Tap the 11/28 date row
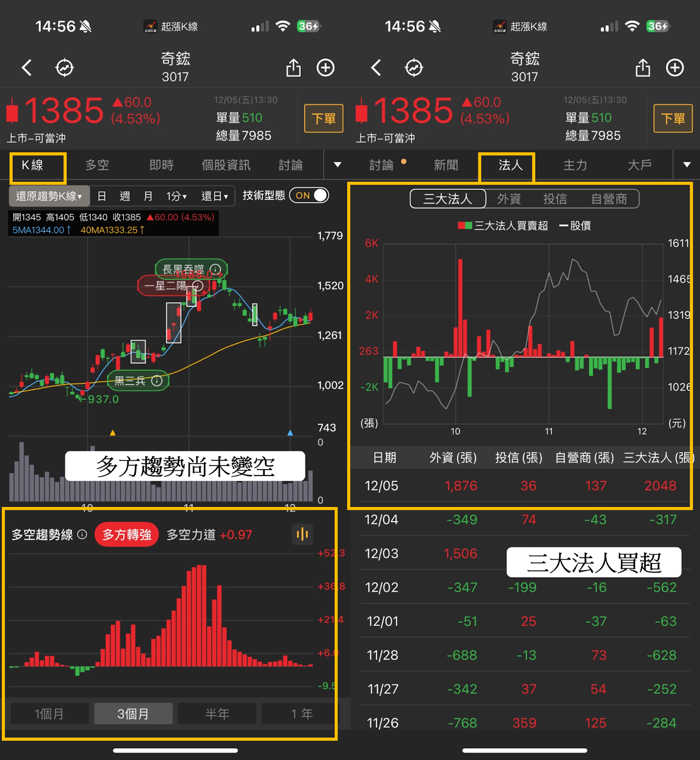 [525, 655]
